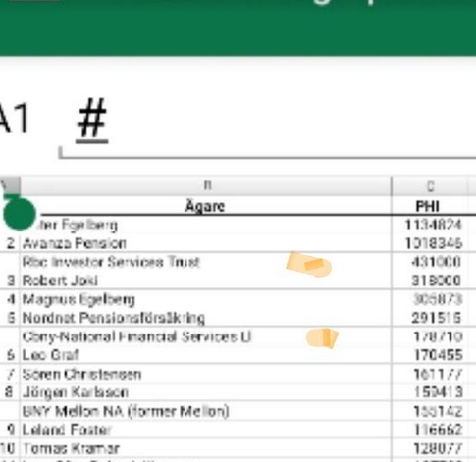
Task: Select the Ägare header cell
Action: (x=206, y=206)
